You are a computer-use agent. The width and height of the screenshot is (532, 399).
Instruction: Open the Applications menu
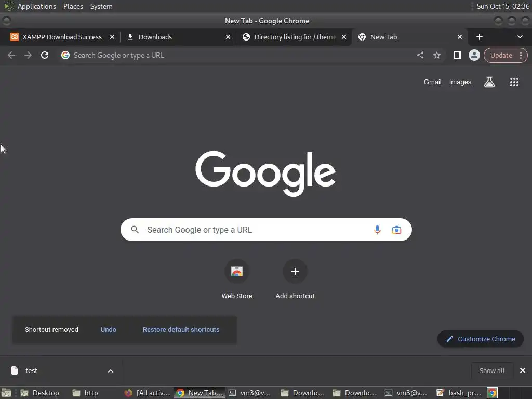pyautogui.click(x=37, y=6)
